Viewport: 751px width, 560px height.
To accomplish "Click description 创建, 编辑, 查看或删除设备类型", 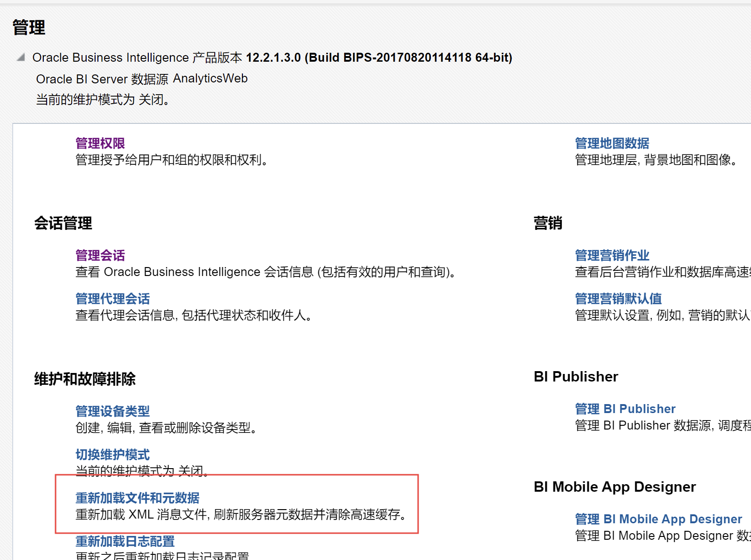I will click(167, 428).
